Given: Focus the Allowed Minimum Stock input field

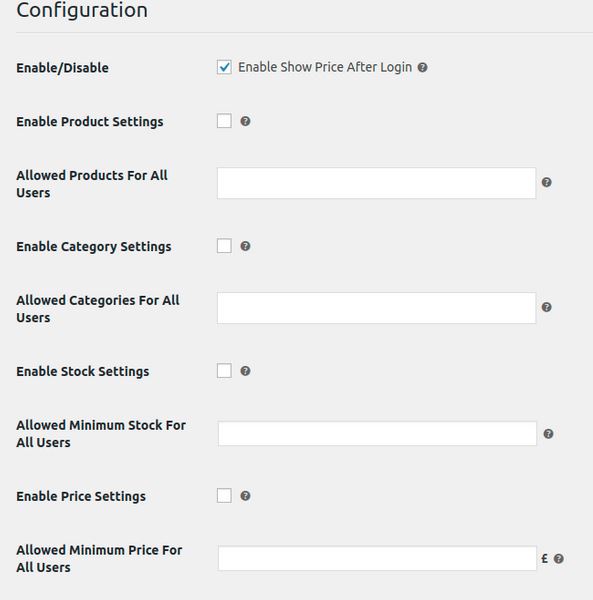Looking at the screenshot, I should click(377, 434).
